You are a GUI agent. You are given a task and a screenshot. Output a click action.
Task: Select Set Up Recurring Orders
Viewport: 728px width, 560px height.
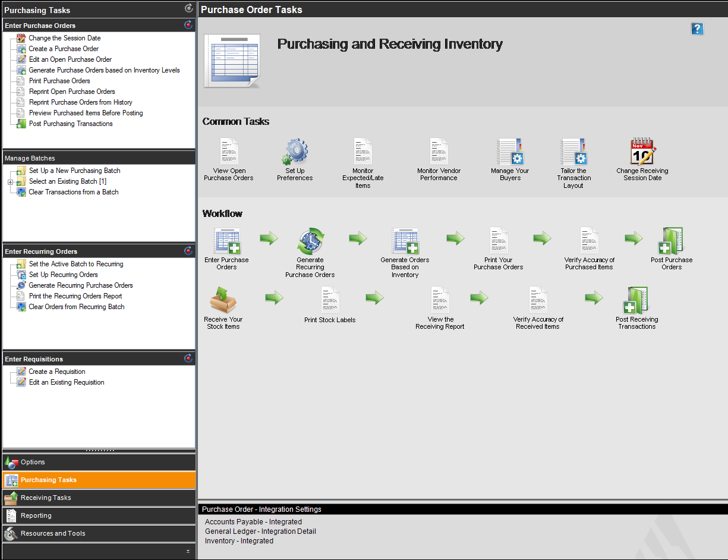[63, 275]
